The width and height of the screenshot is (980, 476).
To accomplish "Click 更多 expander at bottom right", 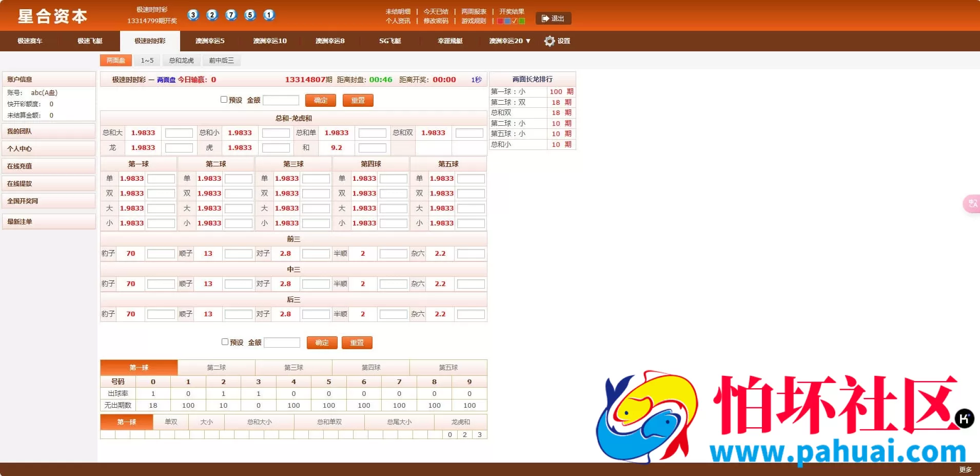I will 967,469.
